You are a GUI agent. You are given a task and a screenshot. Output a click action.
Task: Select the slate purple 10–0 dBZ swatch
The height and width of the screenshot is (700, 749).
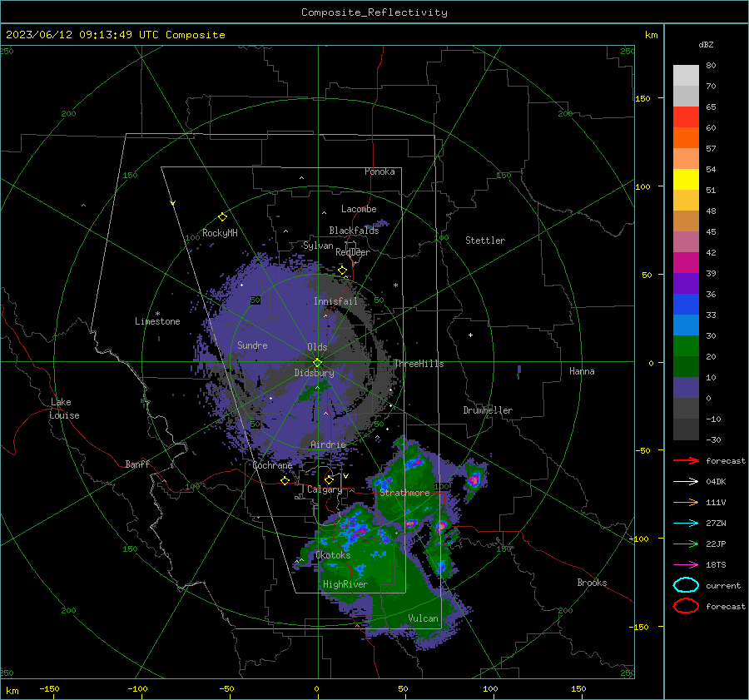(x=686, y=387)
